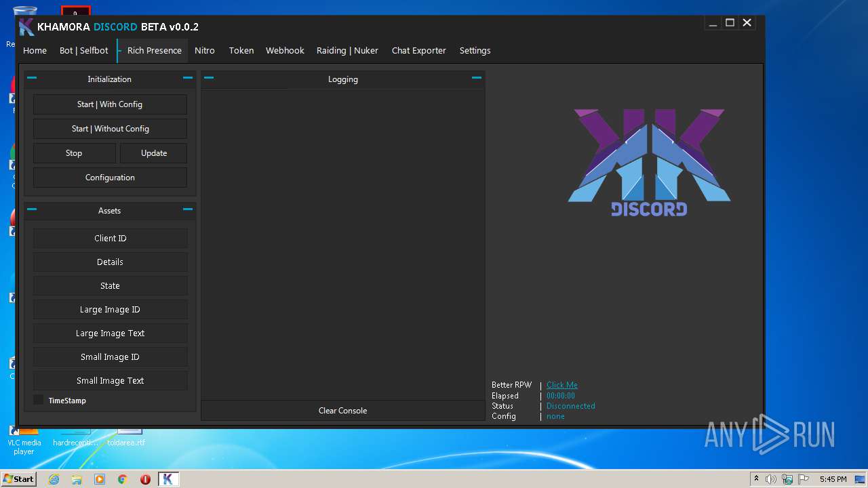868x488 pixels.
Task: Click the Disconnected status text
Action: coord(571,406)
